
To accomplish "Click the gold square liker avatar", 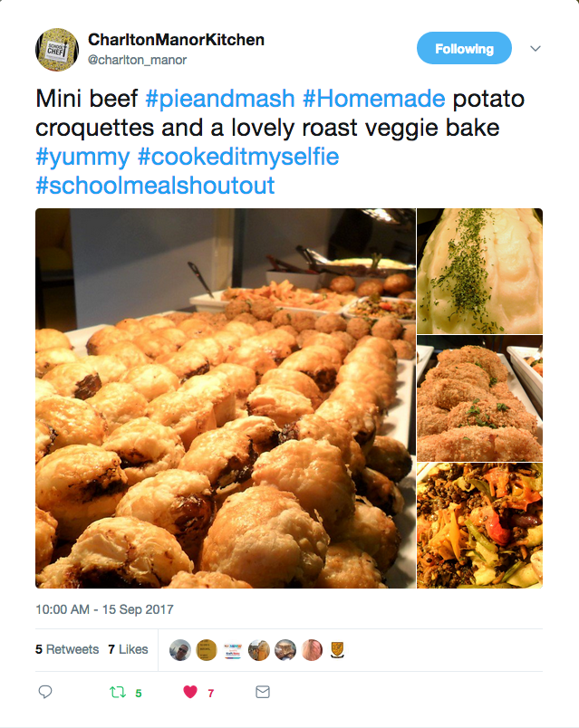I will pyautogui.click(x=207, y=649).
